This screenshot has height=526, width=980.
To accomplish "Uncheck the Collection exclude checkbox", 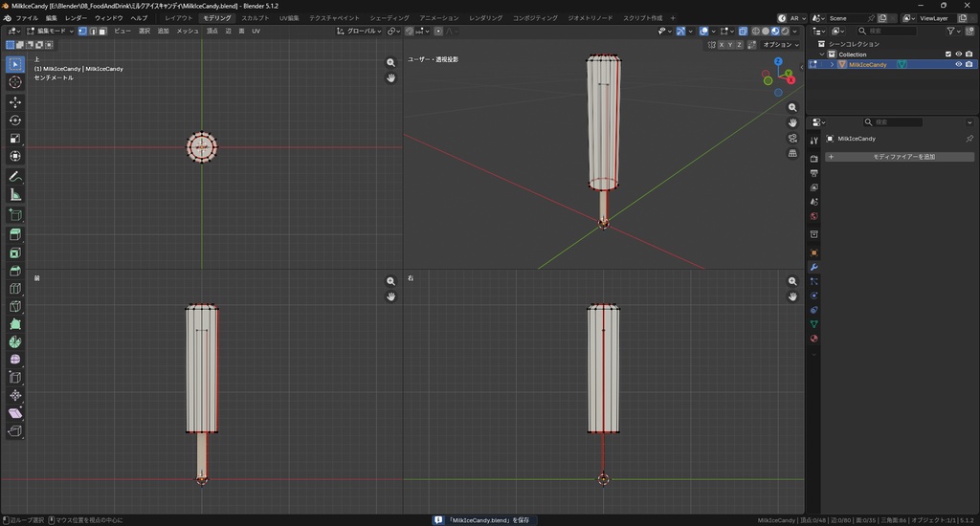I will click(948, 55).
